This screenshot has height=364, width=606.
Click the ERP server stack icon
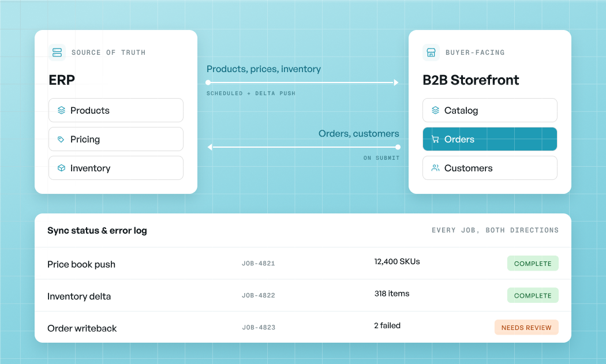[57, 52]
